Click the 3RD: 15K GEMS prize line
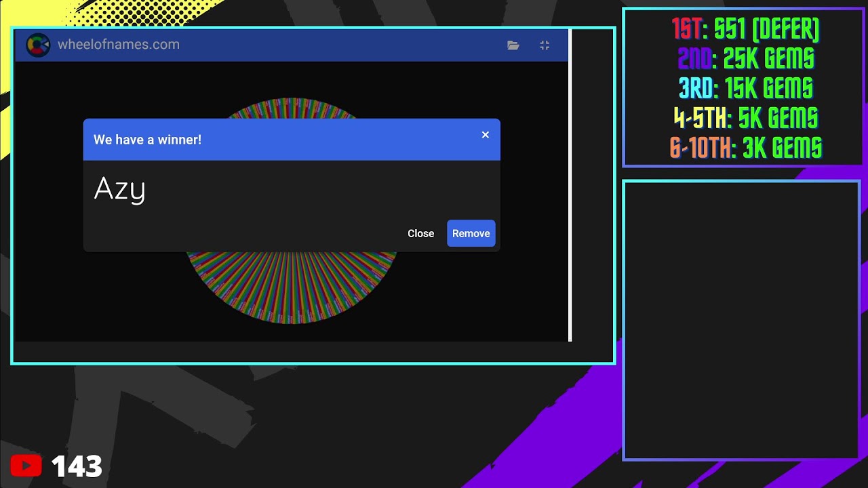868x488 pixels. [x=746, y=88]
